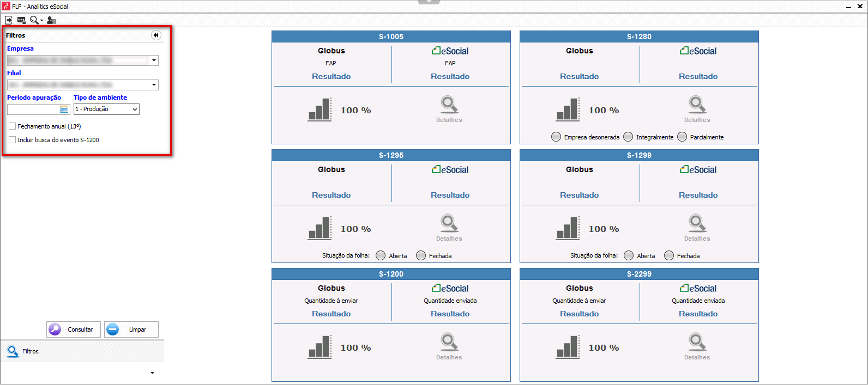The height and width of the screenshot is (385, 868).
Task: Click '100 %' value in the S-1200 card
Action: click(x=356, y=348)
